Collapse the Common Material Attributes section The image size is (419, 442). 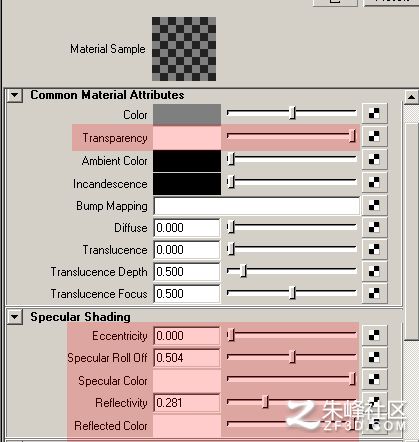coord(14,95)
